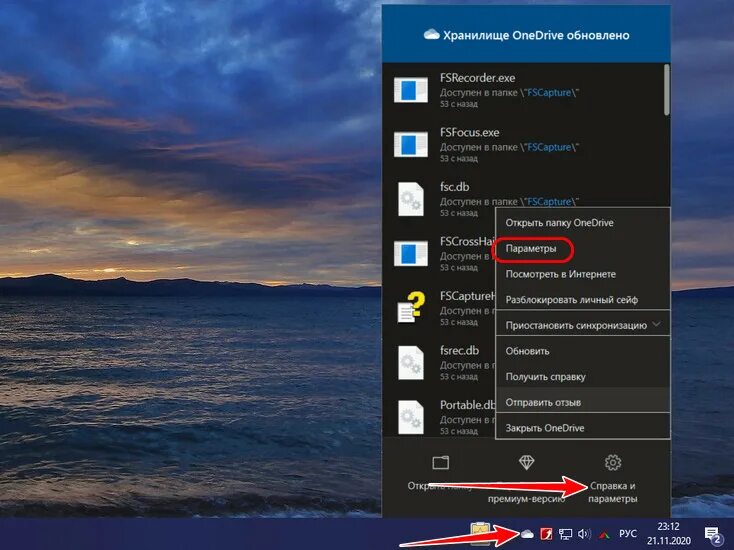Click the gear icon for help and settings
734x550 pixels.
(613, 462)
